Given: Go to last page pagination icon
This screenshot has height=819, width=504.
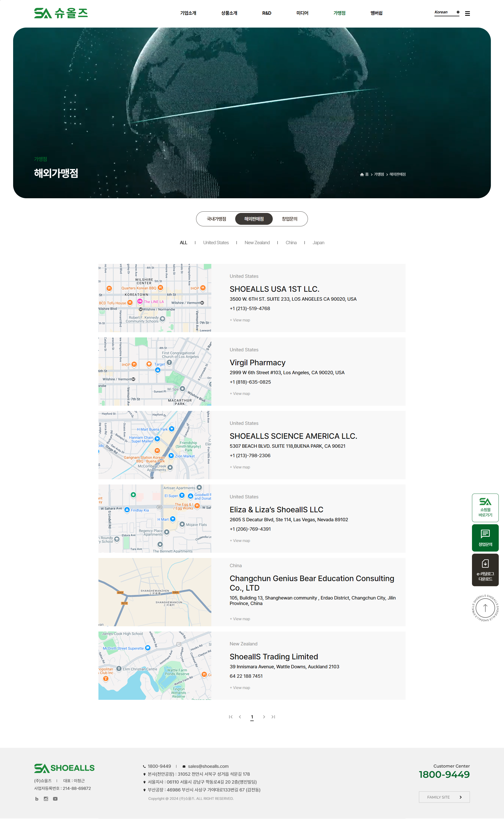Looking at the screenshot, I should (x=273, y=717).
